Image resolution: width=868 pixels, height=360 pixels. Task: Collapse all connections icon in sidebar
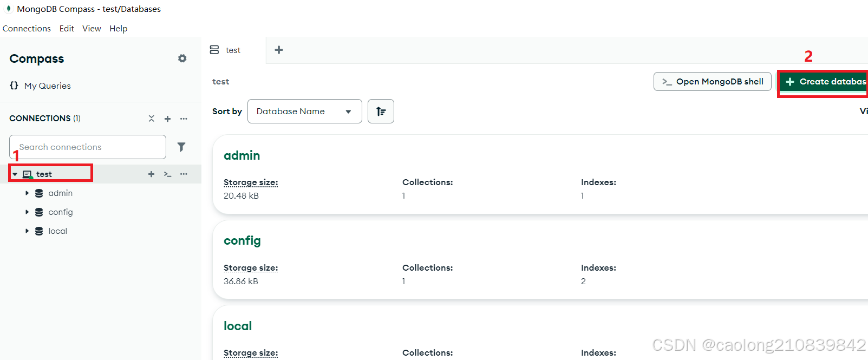tap(151, 119)
